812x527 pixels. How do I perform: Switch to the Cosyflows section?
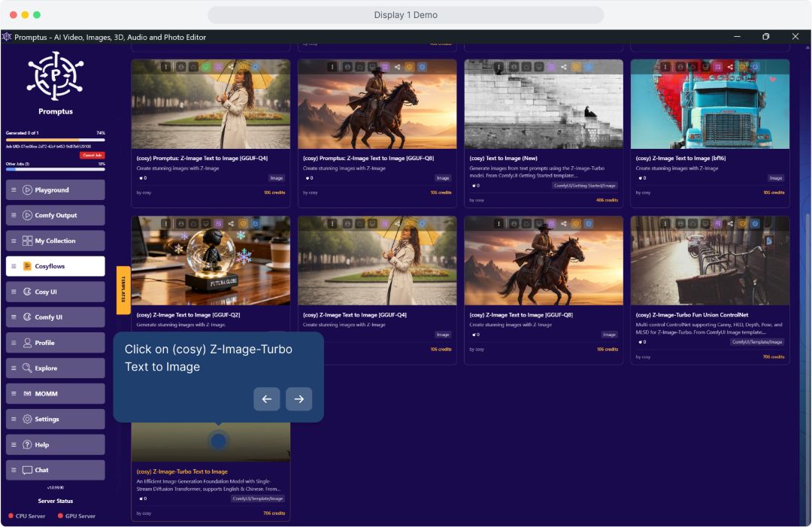click(55, 265)
